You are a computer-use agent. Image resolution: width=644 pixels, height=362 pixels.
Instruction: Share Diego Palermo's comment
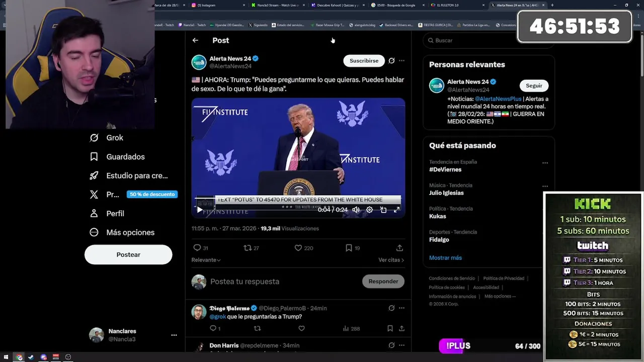pos(401,328)
